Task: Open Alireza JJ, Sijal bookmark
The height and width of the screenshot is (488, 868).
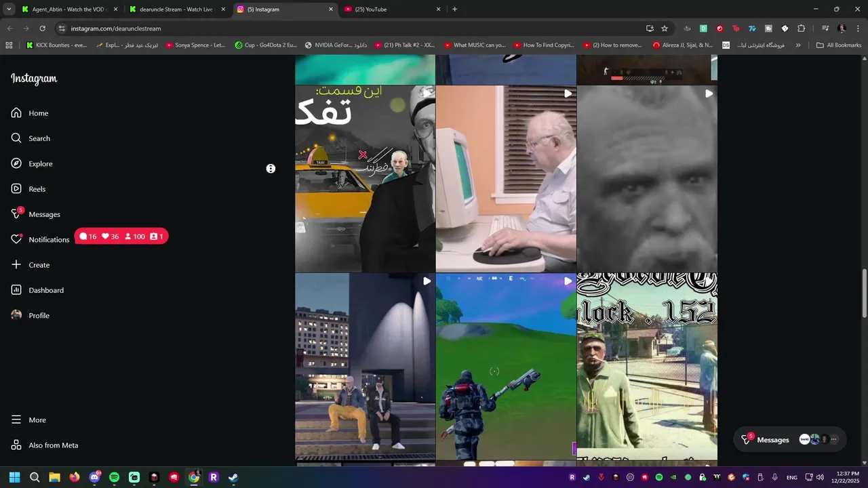Action: 682,45
